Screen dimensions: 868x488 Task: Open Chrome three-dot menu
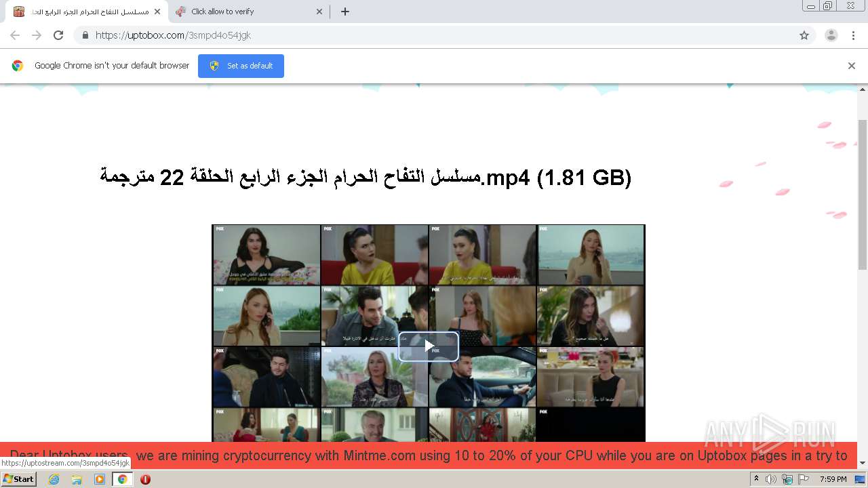coord(853,35)
